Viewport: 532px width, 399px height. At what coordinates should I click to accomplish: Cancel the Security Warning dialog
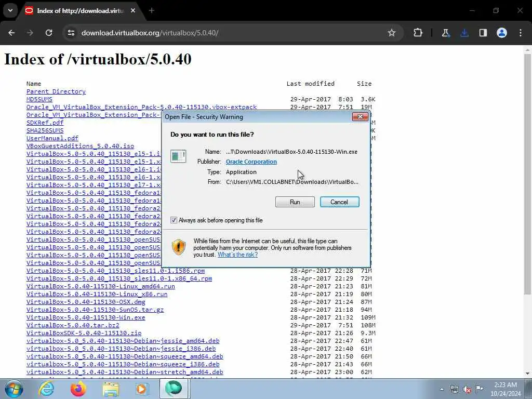339,202
